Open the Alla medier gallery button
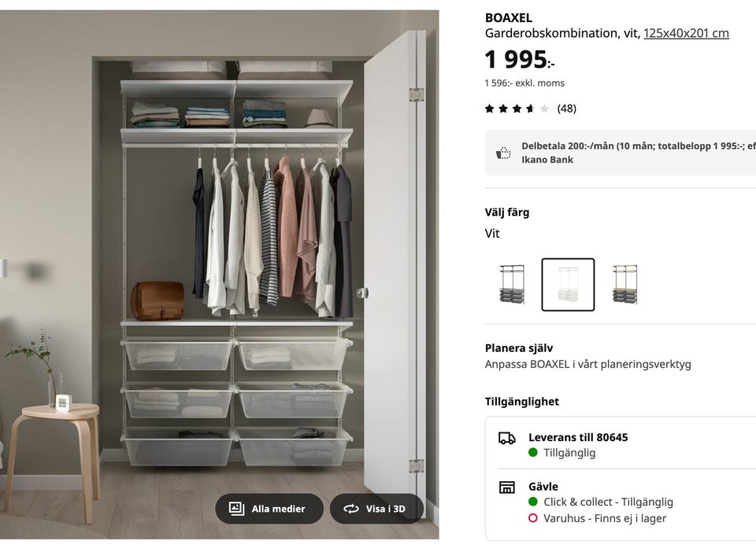Screen dimensions: 756x545 pos(269,508)
